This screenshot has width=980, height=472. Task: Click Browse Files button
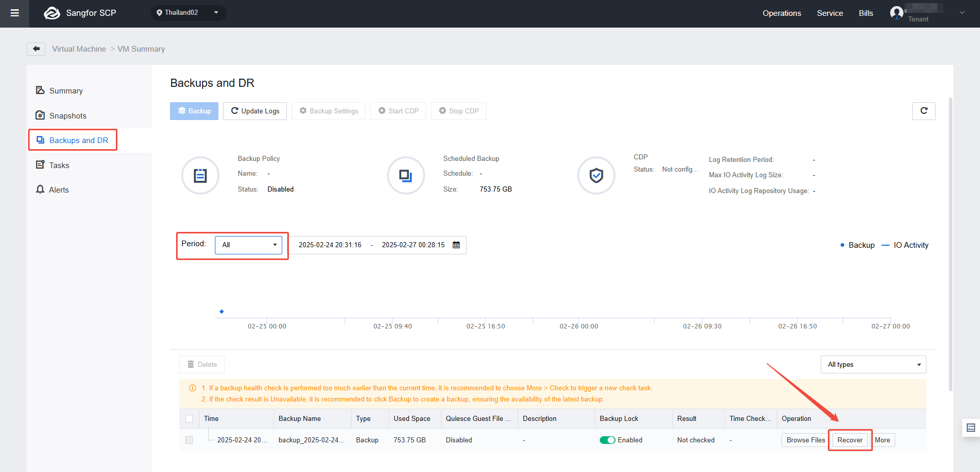[805, 440]
